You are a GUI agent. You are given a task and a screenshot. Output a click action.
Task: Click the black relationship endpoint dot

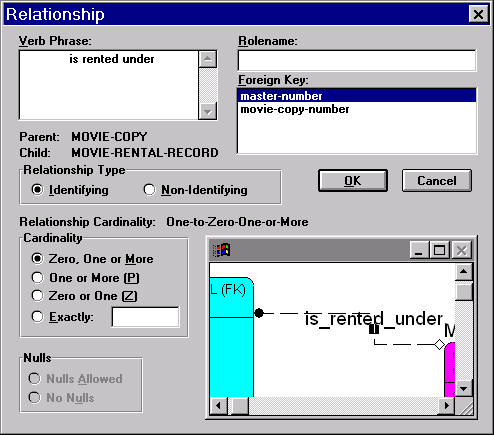tap(259, 313)
